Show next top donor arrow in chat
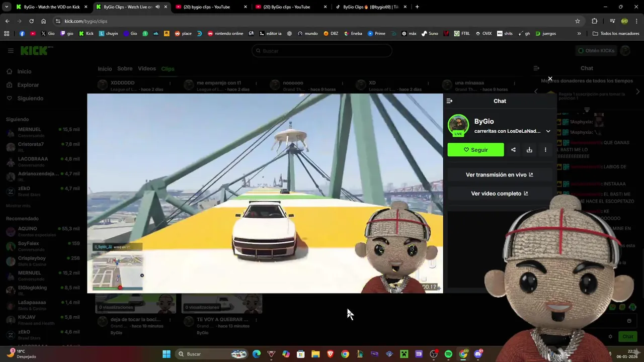644x362 pixels. (x=638, y=92)
